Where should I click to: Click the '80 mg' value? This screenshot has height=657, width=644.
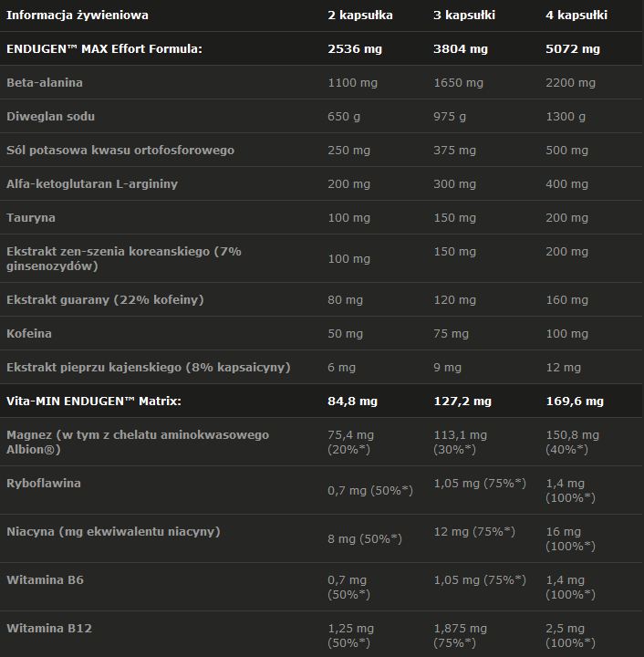click(345, 300)
